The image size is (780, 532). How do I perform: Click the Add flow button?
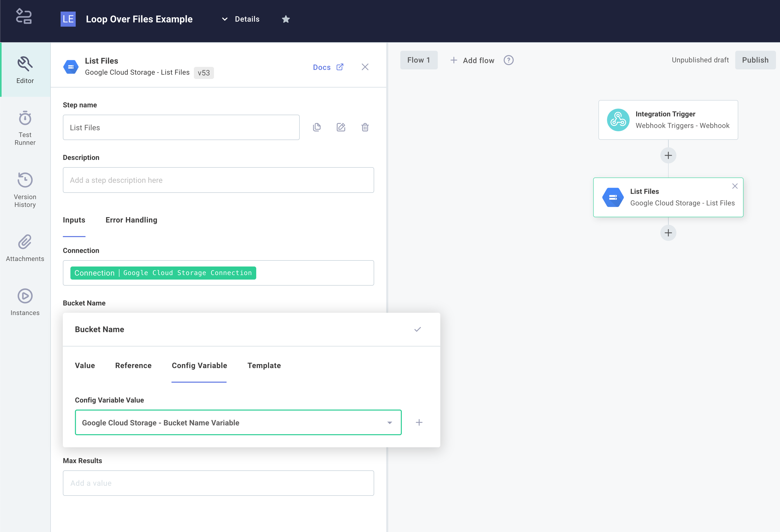point(472,60)
